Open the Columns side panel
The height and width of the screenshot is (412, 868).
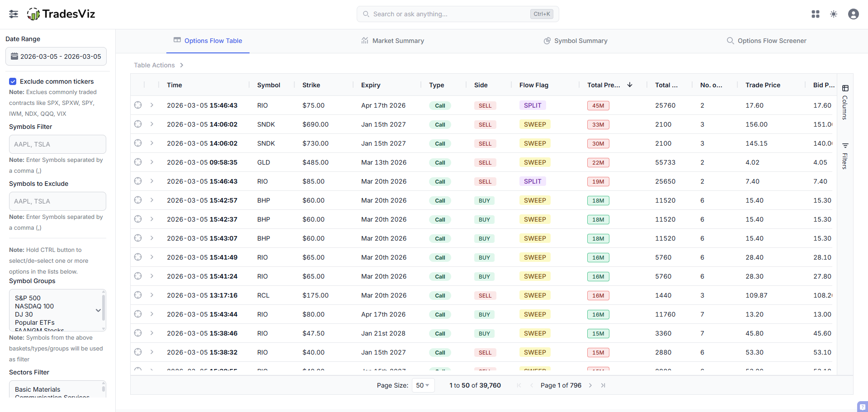click(845, 102)
